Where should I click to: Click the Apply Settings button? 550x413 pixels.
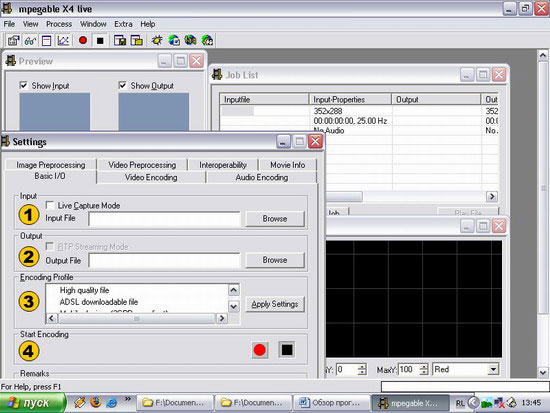click(x=275, y=304)
